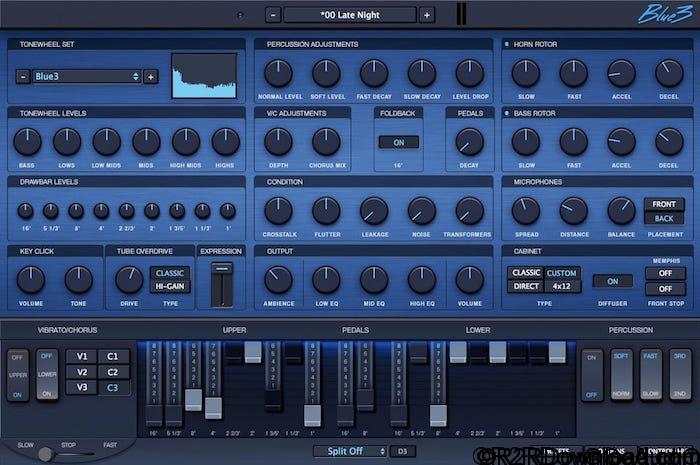700x465 pixels.
Task: Click the Lower 8' drawbar handle
Action: coord(438,416)
